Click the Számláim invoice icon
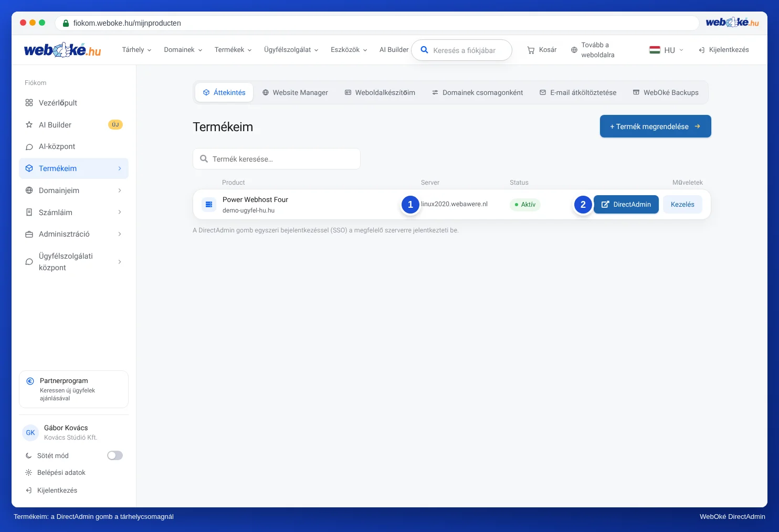Viewport: 779px width, 532px height. (x=29, y=212)
